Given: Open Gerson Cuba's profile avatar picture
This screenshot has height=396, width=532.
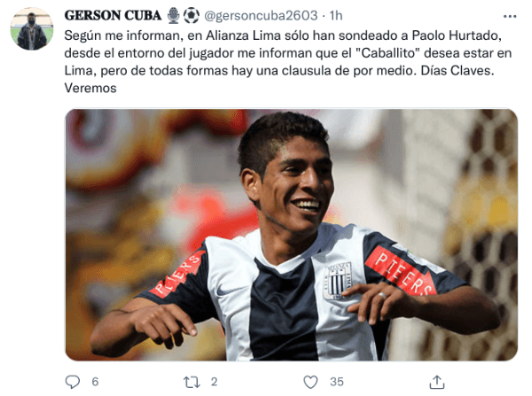Looking at the screenshot, I should [32, 28].
